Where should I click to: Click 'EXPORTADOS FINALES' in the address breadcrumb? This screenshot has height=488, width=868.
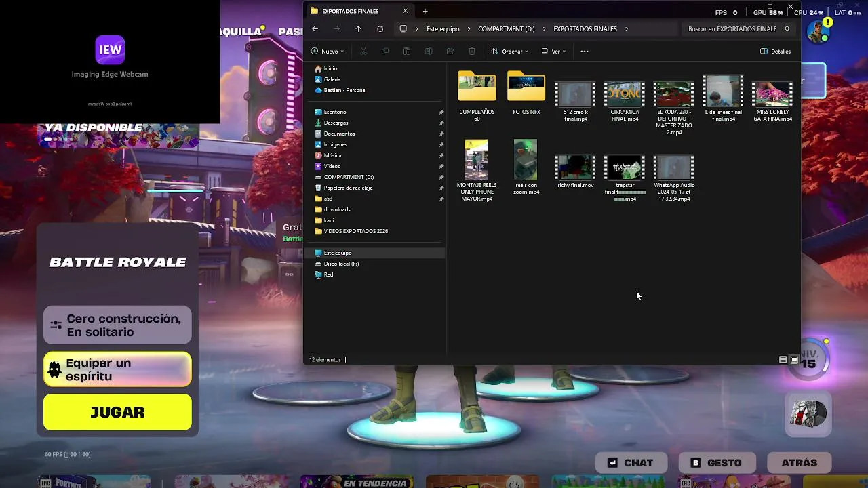tap(585, 29)
